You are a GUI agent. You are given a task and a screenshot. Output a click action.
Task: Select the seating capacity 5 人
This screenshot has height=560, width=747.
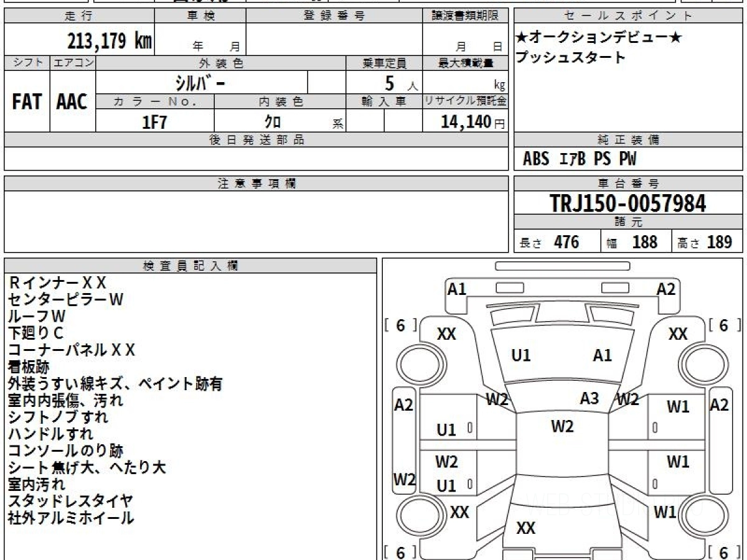point(401,83)
